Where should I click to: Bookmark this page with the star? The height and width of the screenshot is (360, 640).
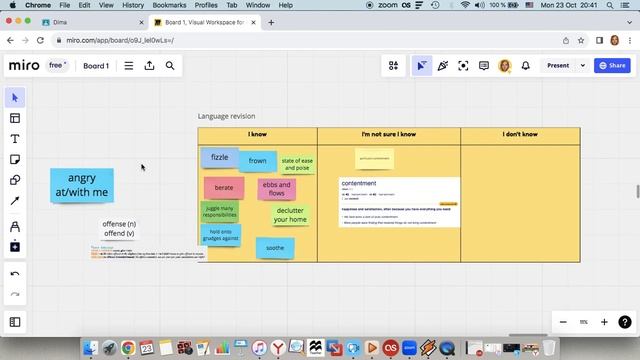tap(581, 40)
